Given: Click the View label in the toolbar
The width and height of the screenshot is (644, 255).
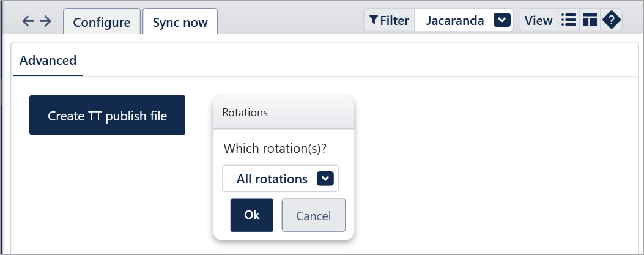Looking at the screenshot, I should pyautogui.click(x=538, y=21).
